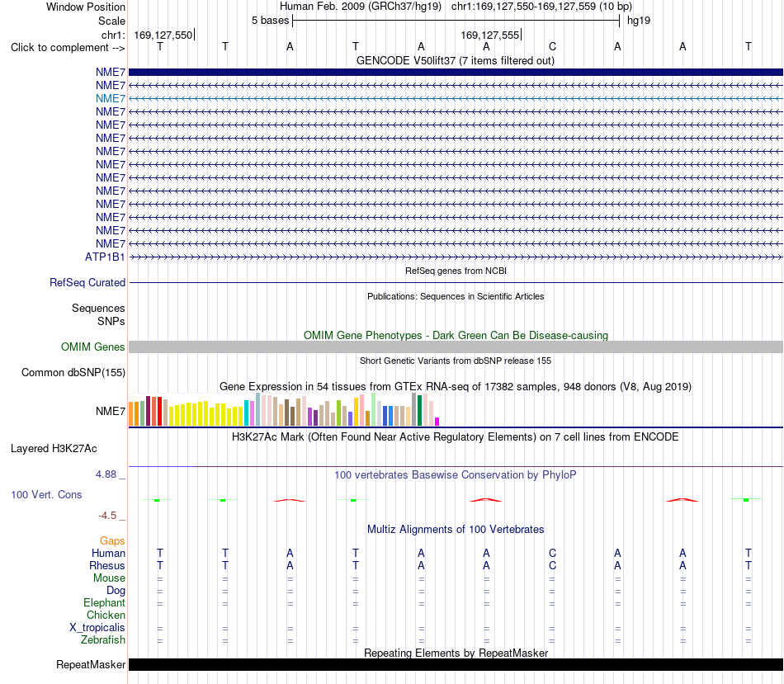784x684 pixels.
Task: Open "Gene Expression in 54 tissues" GTEx title
Action: [456, 386]
